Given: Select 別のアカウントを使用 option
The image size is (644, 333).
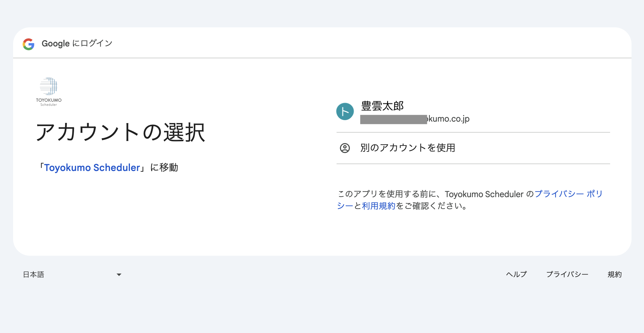Looking at the screenshot, I should tap(473, 148).
